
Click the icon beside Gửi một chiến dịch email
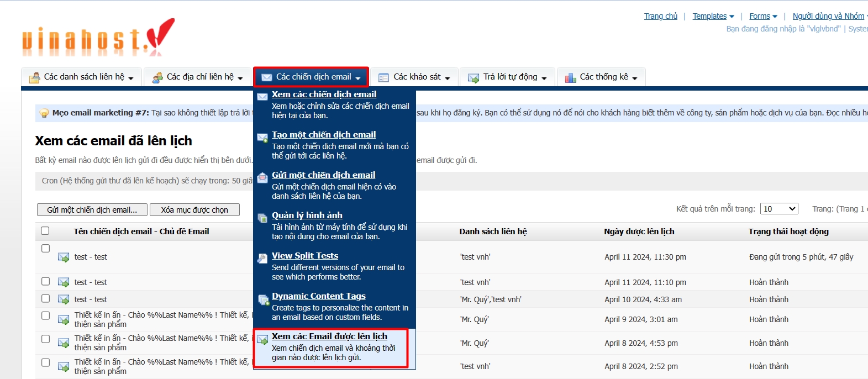pyautogui.click(x=262, y=178)
